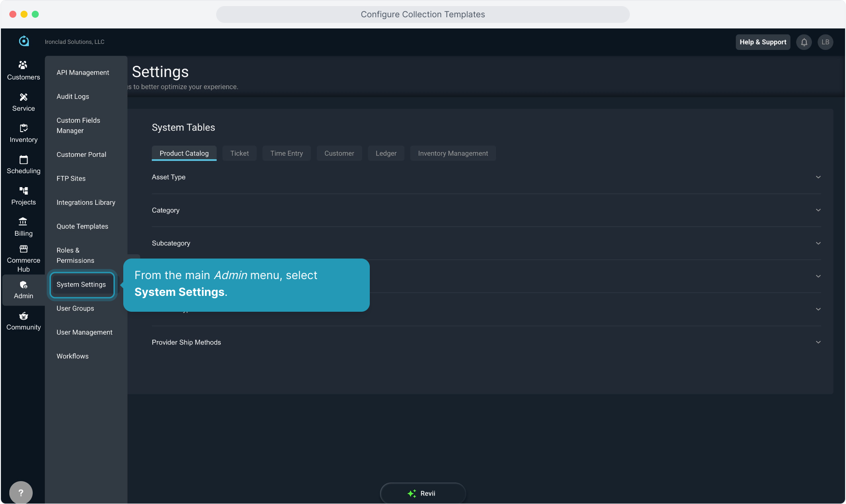Open the Time Entry tab

pos(286,154)
